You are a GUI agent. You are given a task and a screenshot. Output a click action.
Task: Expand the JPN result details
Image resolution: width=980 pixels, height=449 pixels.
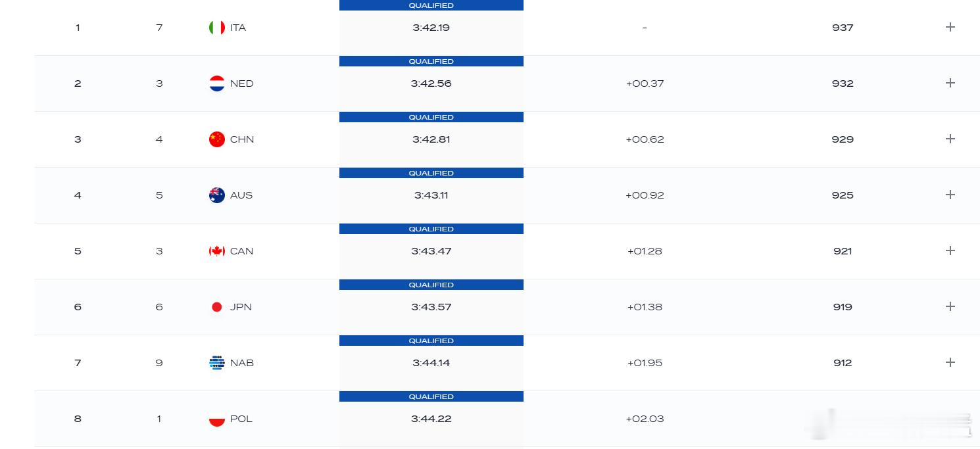tap(950, 306)
